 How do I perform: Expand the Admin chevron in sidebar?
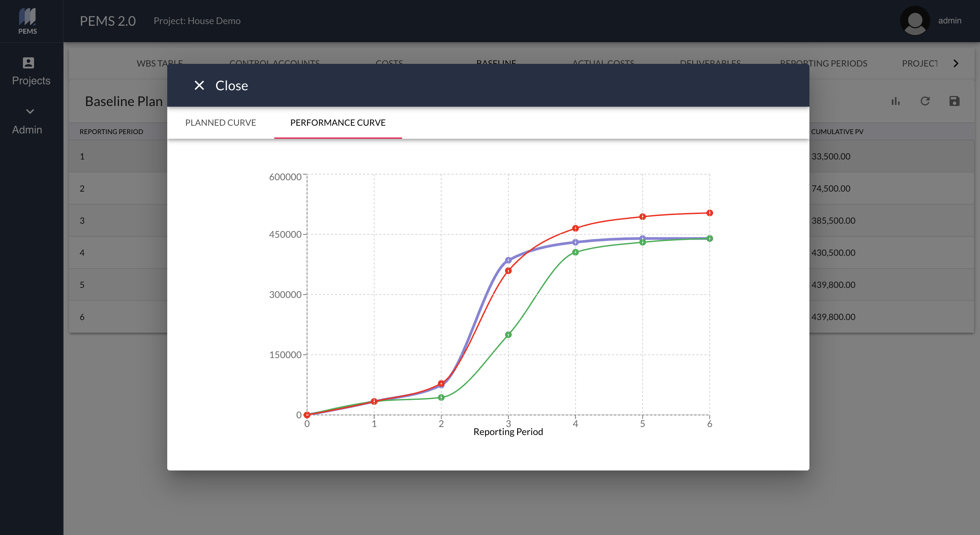(30, 111)
